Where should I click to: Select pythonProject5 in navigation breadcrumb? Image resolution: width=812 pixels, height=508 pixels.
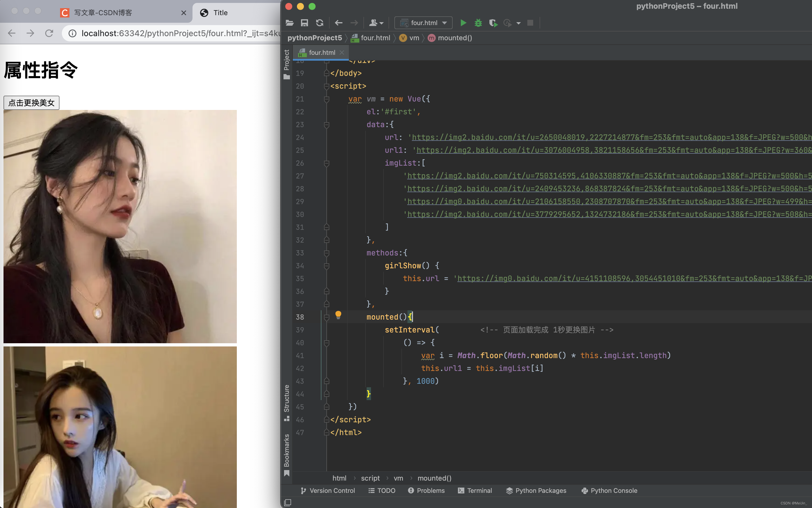pos(314,38)
